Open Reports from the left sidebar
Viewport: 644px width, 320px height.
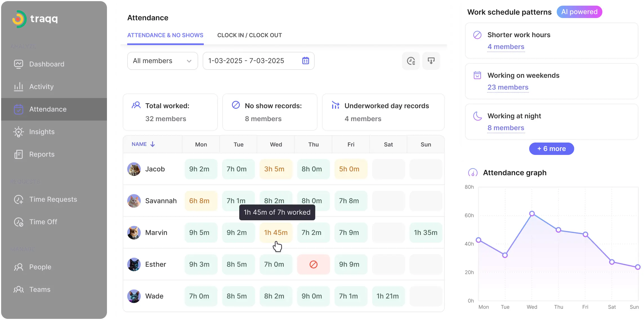[x=42, y=154]
